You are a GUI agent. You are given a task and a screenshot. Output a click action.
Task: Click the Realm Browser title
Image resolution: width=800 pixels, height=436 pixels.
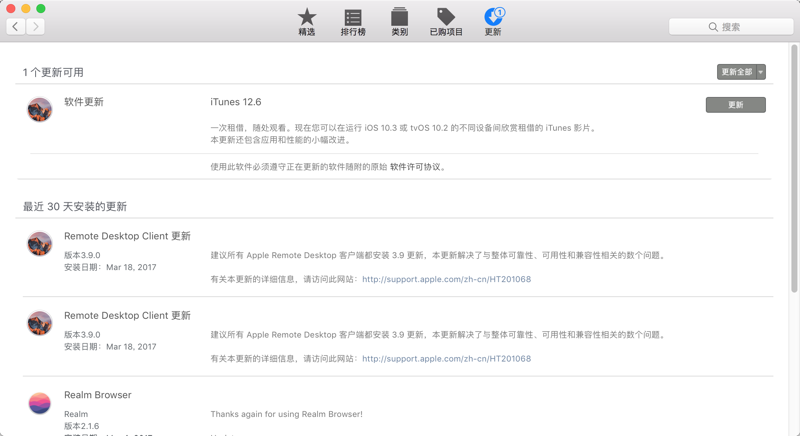97,395
